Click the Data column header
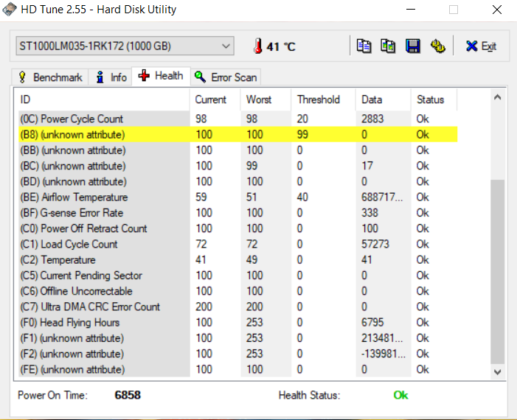 [384, 99]
